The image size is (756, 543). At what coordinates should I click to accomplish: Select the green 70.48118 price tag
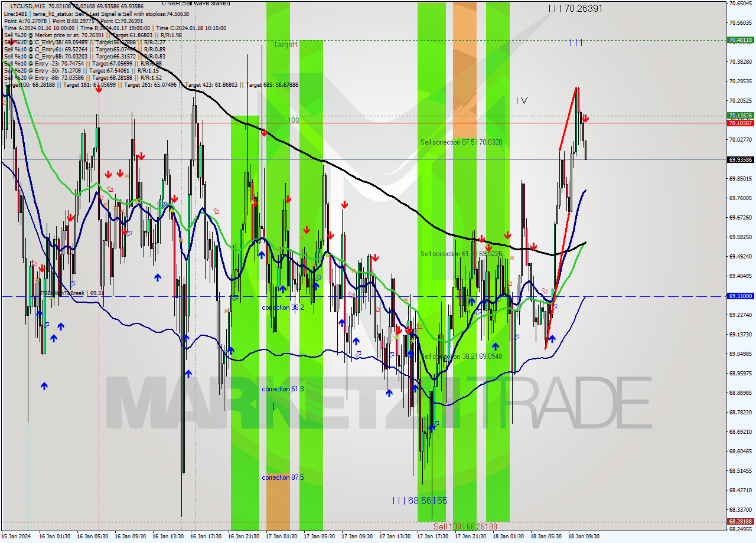coord(741,40)
